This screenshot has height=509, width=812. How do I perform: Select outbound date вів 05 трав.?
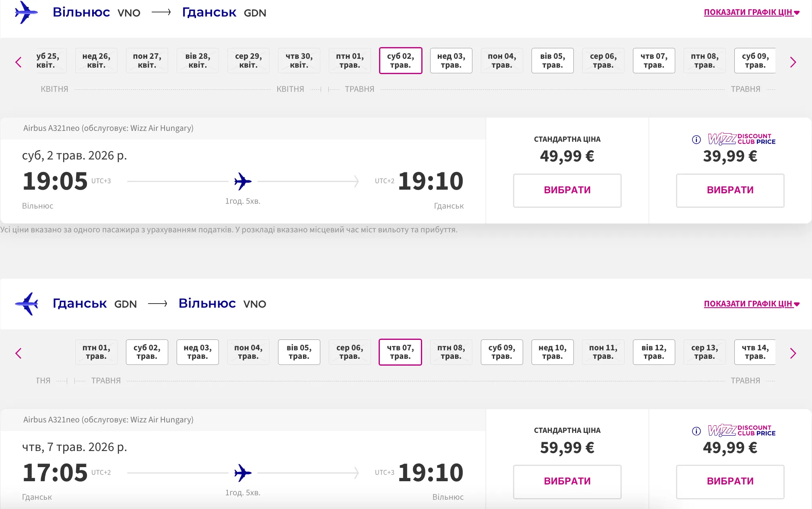pos(552,61)
